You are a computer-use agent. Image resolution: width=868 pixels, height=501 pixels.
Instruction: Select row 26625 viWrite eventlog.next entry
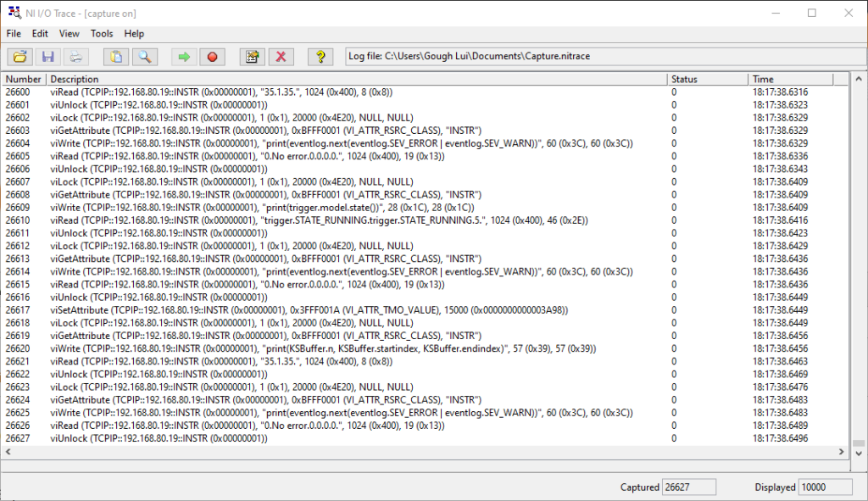pyautogui.click(x=426, y=413)
